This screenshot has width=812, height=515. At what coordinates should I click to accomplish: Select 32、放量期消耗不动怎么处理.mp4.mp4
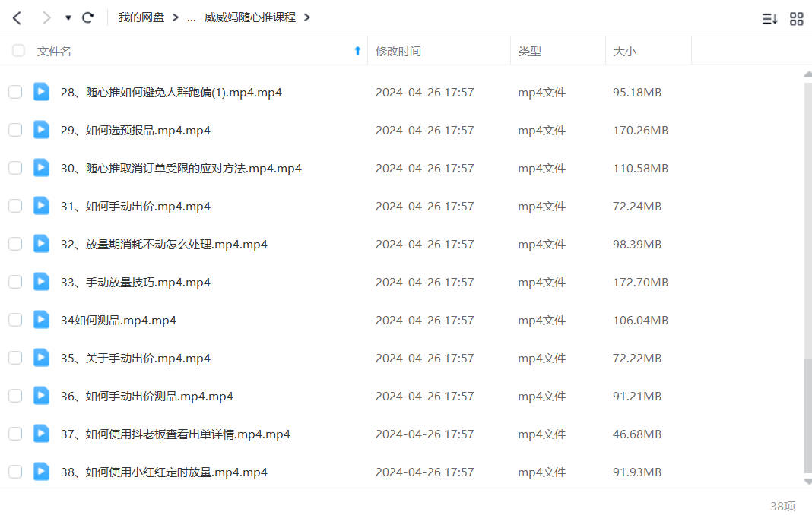coord(164,245)
